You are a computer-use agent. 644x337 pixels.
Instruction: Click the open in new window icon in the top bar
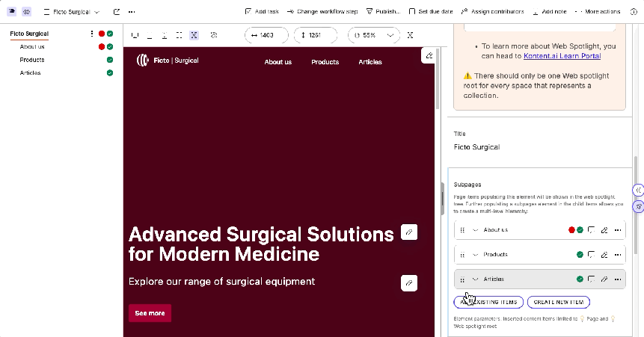click(117, 12)
